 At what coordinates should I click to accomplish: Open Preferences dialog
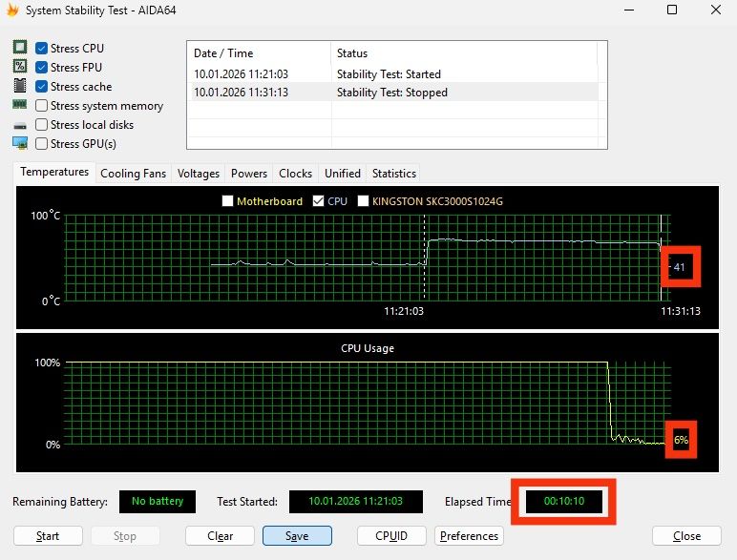tap(469, 536)
